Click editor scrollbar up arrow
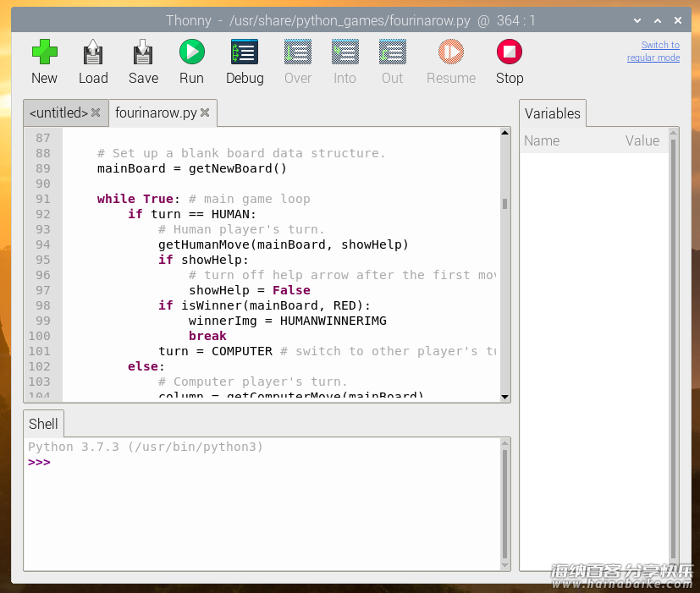The image size is (700, 593). (x=505, y=133)
